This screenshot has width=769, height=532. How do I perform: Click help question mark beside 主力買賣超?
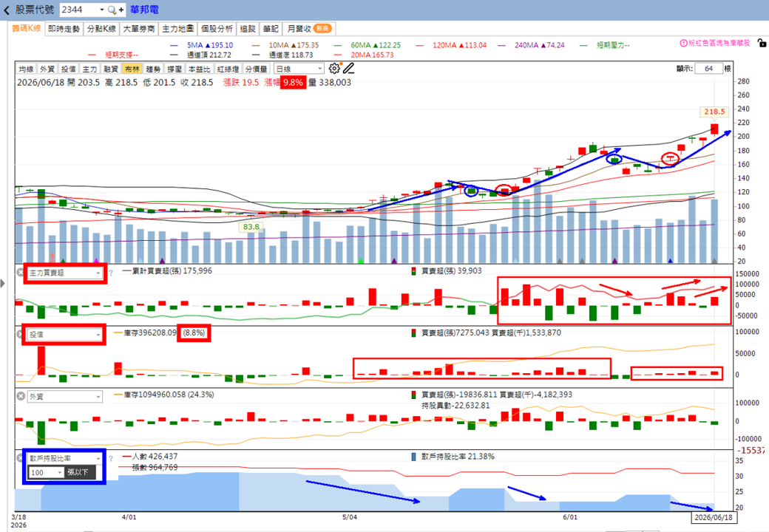(x=111, y=273)
